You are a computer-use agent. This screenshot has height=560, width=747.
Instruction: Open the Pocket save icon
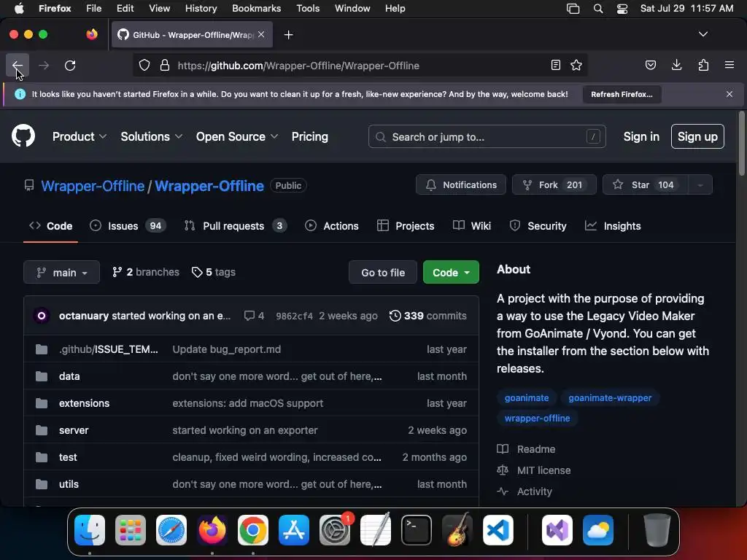(650, 65)
